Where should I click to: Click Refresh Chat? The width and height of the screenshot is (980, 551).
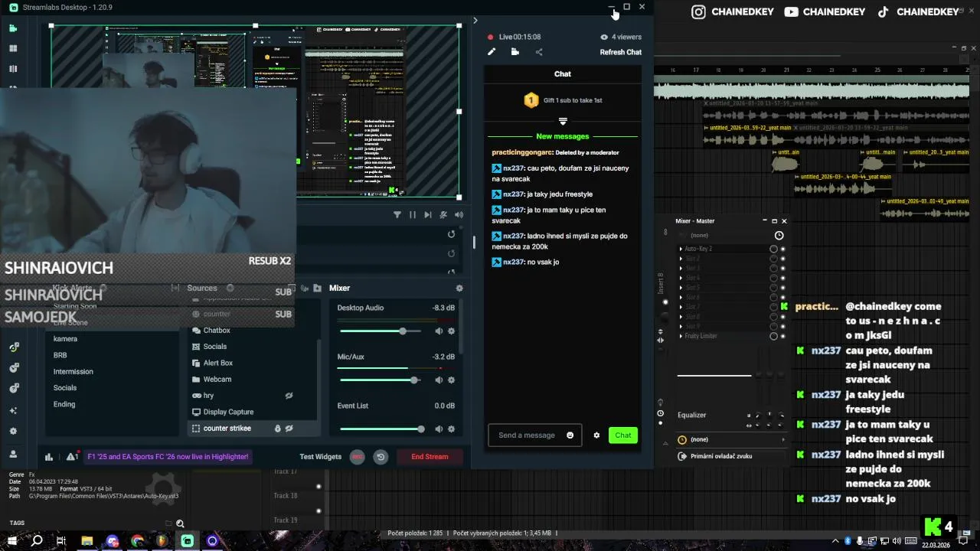621,52
